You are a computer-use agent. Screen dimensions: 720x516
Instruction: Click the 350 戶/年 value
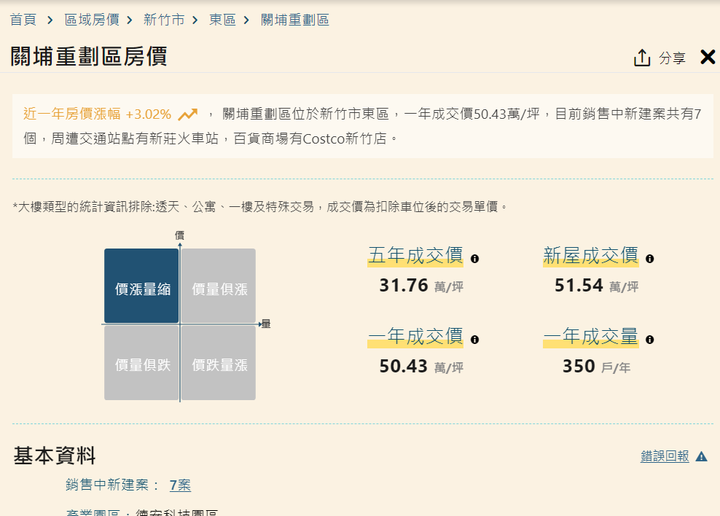[596, 366]
